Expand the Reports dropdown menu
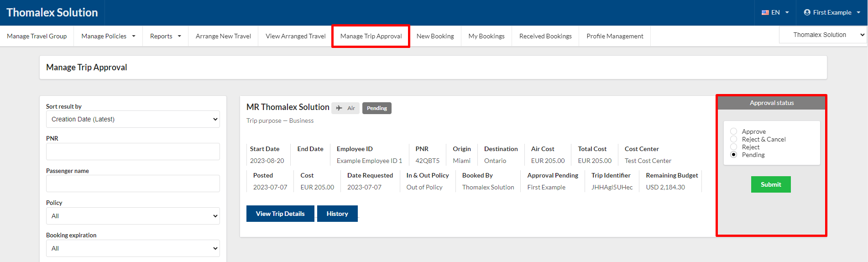The width and height of the screenshot is (868, 262). [165, 36]
